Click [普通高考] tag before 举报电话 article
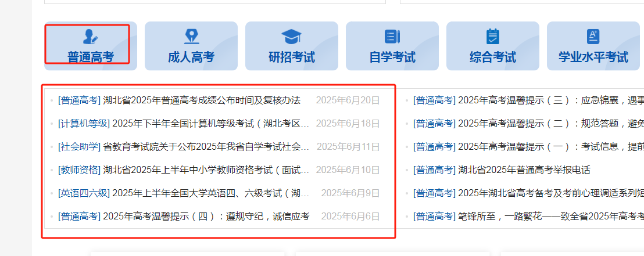This screenshot has width=644, height=256. pyautogui.click(x=435, y=170)
